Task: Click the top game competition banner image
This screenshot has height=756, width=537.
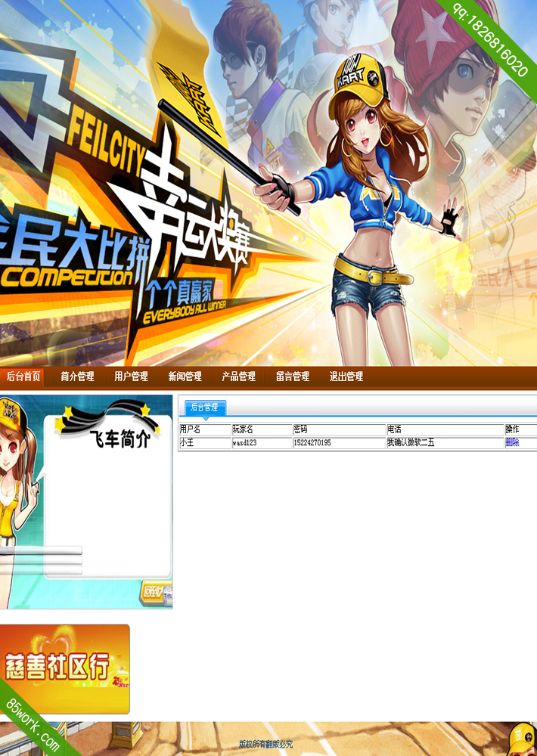Action: (x=268, y=183)
